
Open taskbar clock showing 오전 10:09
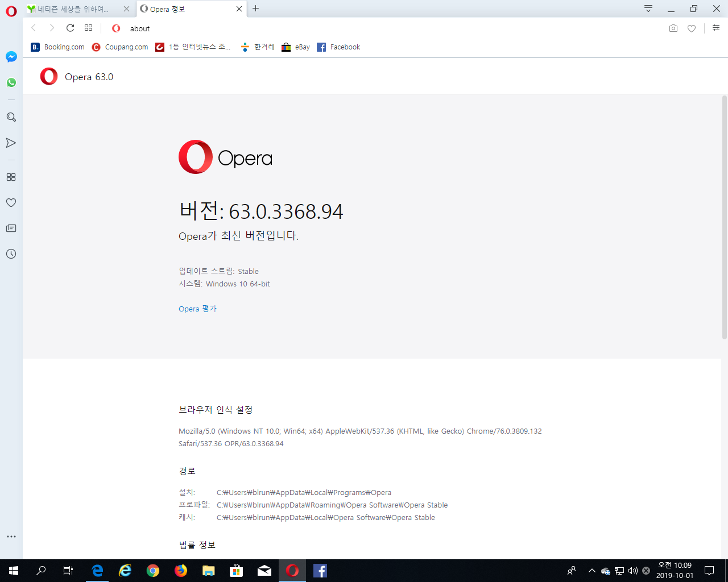675,571
